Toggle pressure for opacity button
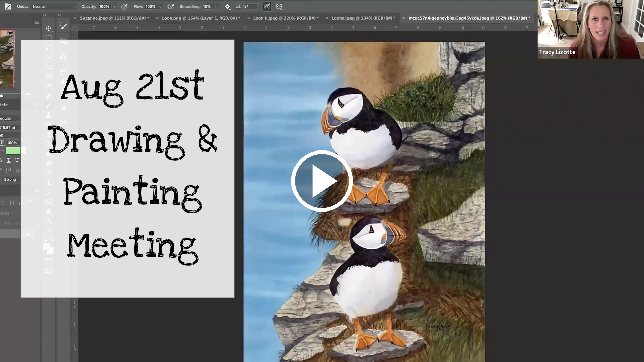This screenshot has height=362, width=644. (124, 6)
